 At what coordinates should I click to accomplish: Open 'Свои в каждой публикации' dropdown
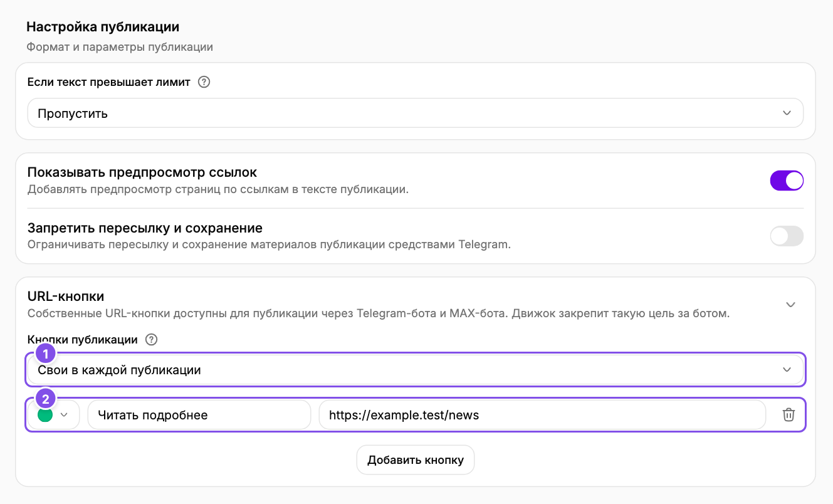click(x=416, y=370)
